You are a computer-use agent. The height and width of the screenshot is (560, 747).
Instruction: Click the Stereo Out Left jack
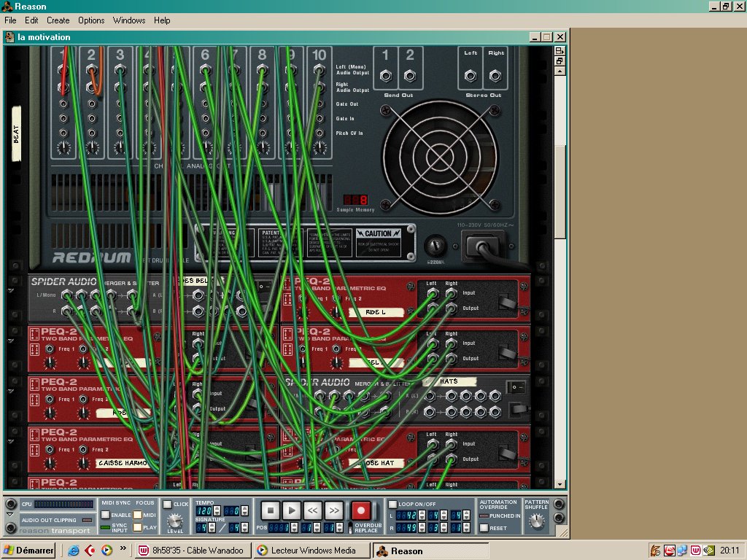[471, 75]
